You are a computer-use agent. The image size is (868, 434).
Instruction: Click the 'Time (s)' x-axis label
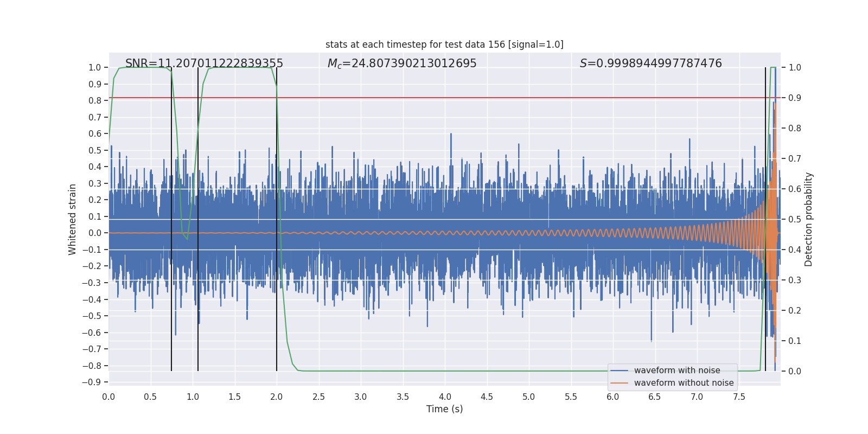(x=444, y=409)
